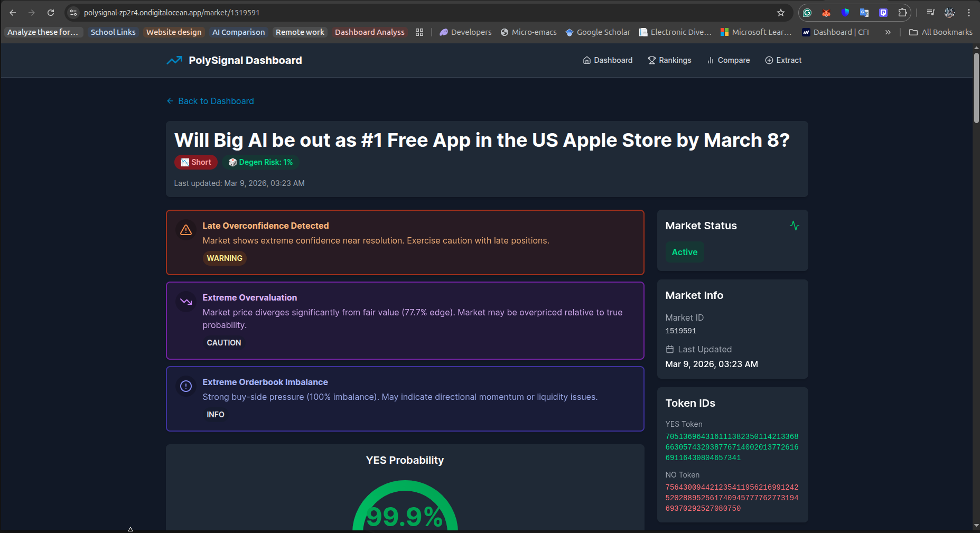Click the 'Extreme Overvaluation' heading
Viewport: 980px width, 533px height.
tap(250, 297)
